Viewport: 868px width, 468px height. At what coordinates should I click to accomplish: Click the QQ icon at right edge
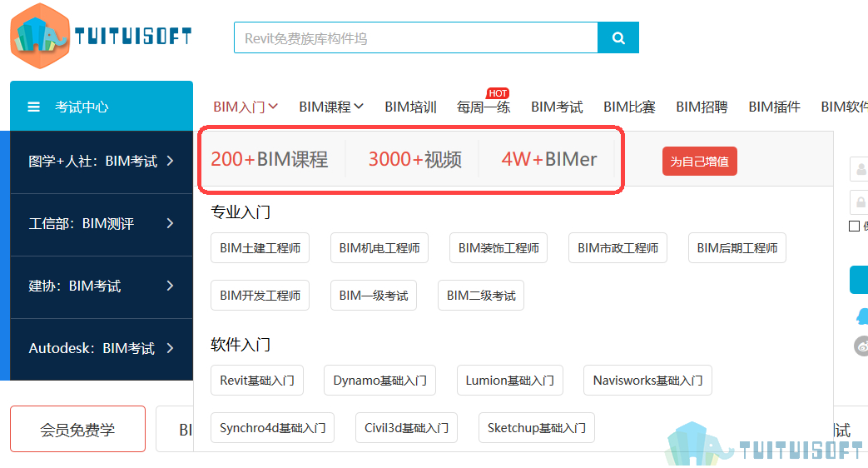pos(862,316)
